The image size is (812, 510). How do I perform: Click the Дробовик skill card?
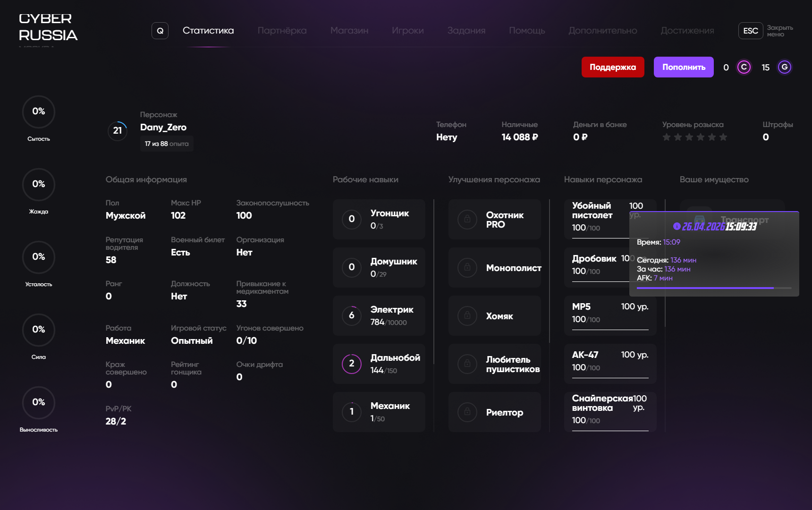[x=597, y=268]
